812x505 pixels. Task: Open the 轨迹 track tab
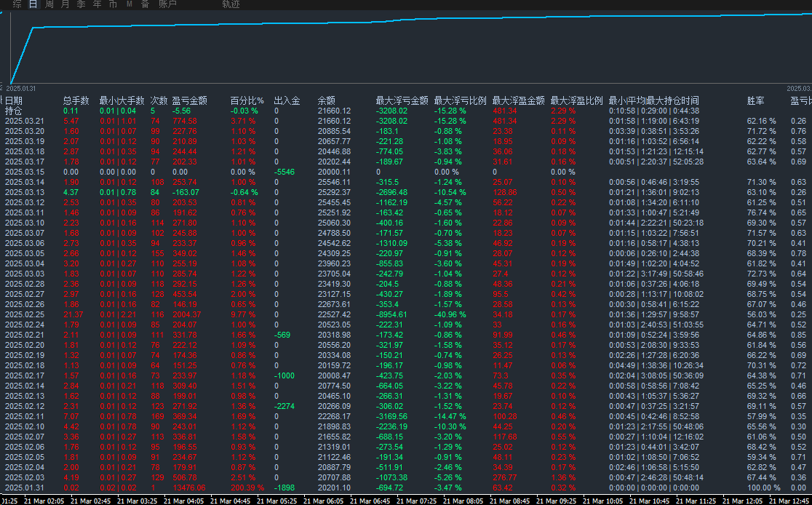pos(231,4)
